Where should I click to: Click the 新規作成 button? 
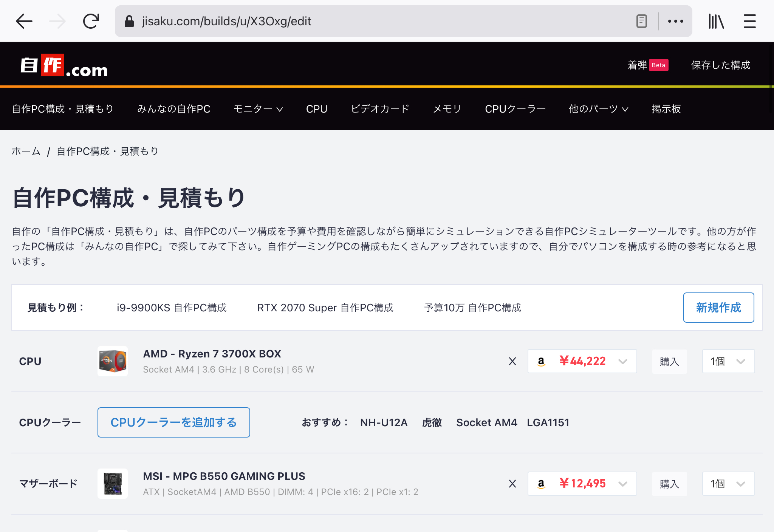(x=718, y=308)
